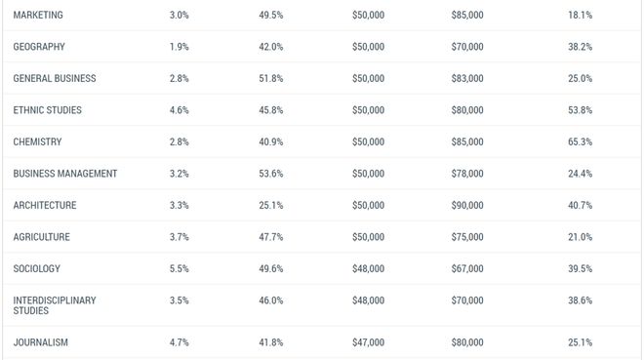Click Architecture's 25.1% value
644x360 pixels.
click(x=271, y=205)
